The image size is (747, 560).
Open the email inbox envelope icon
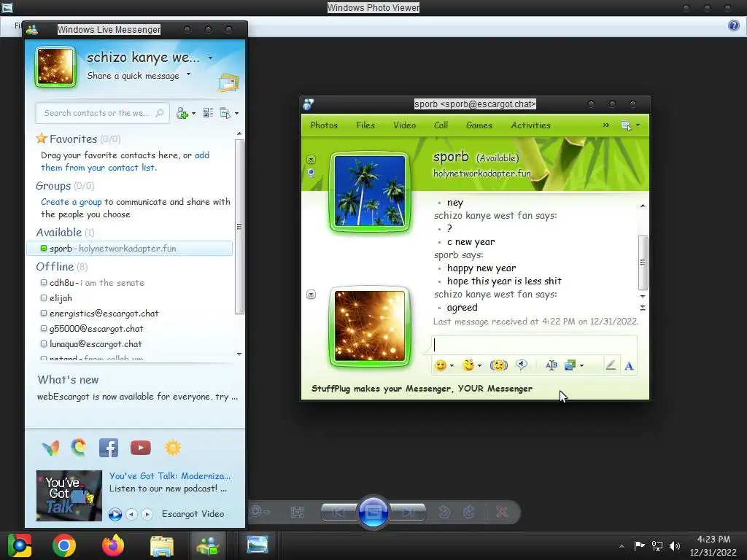[x=228, y=83]
